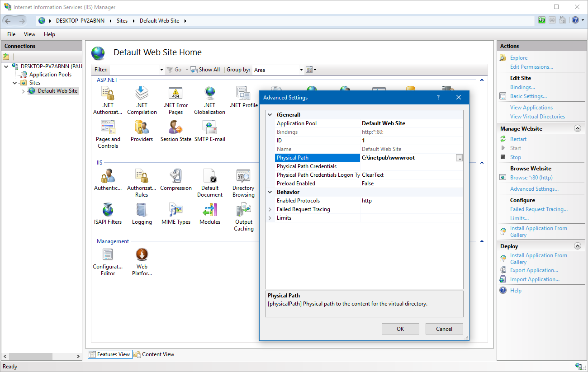Open the Group by dropdown

point(300,70)
